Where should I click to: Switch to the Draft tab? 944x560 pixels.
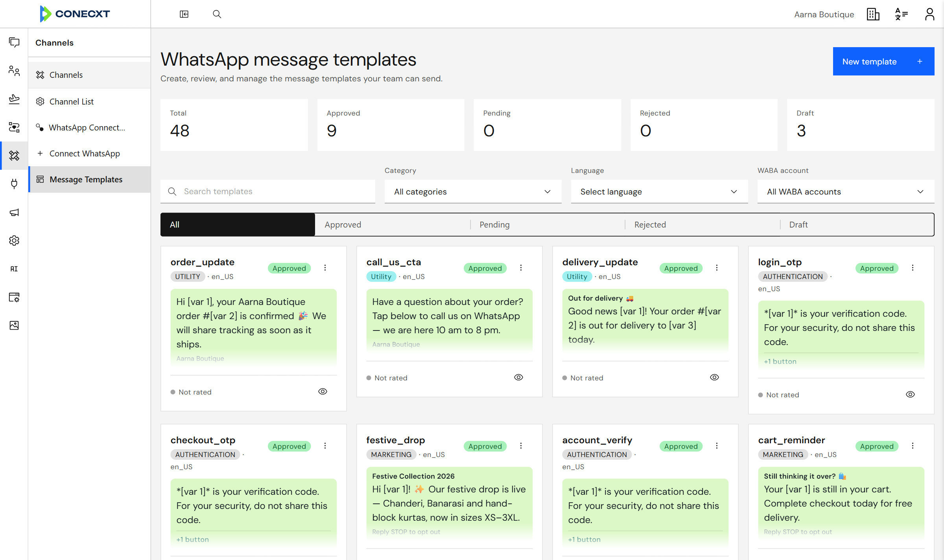857,224
